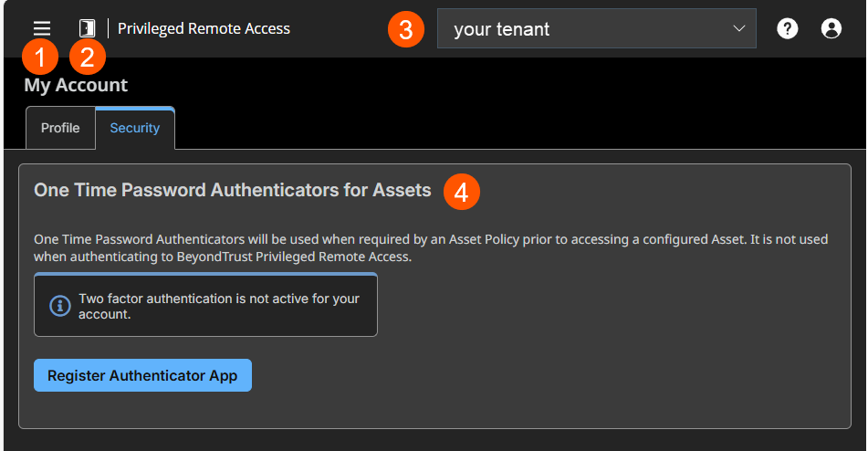868x451 pixels.
Task: Switch to the Profile tab
Action: [x=60, y=128]
